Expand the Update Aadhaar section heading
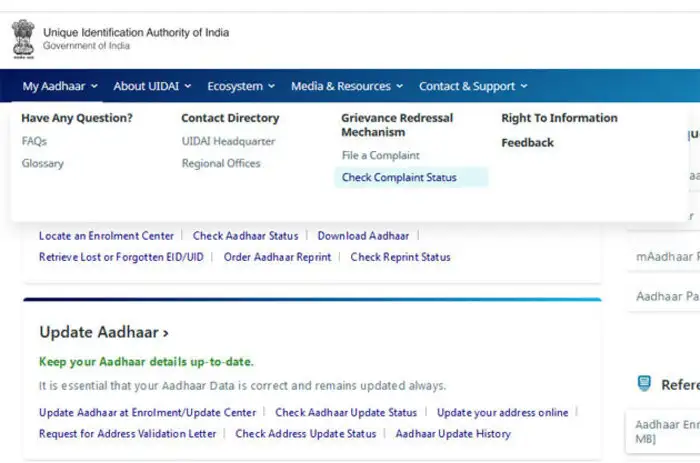Screen dimensions: 700x463 (x=104, y=332)
